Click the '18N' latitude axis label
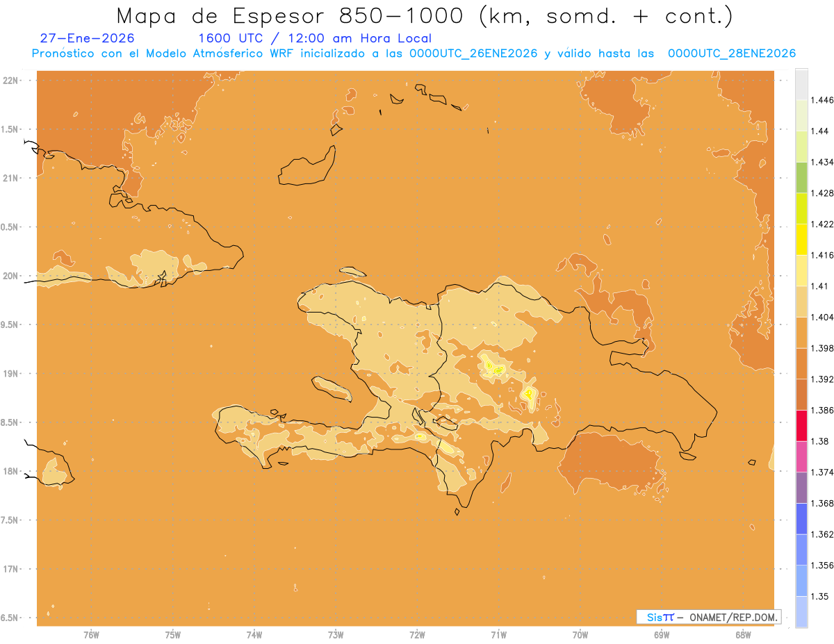834x644 pixels. pos(11,471)
